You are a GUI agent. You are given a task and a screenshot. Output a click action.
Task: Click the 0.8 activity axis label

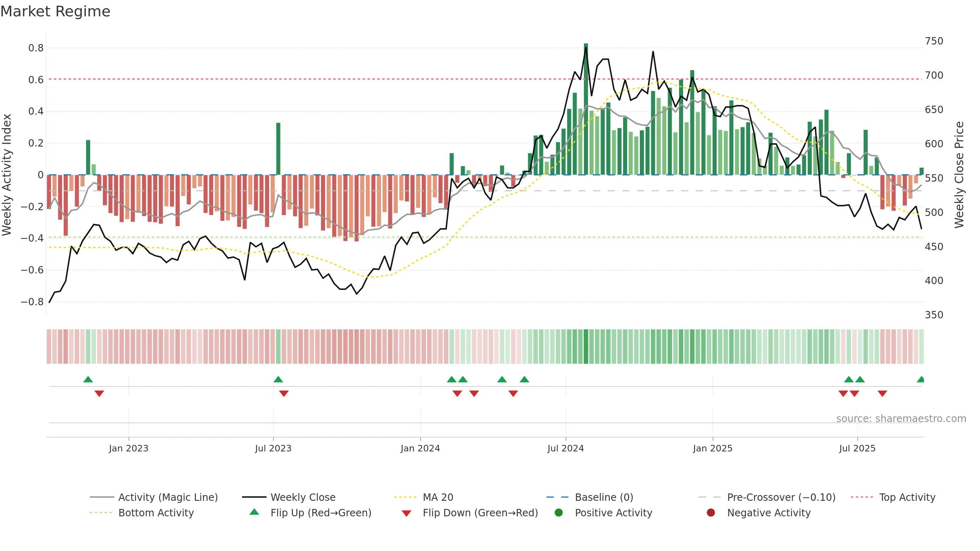click(36, 48)
